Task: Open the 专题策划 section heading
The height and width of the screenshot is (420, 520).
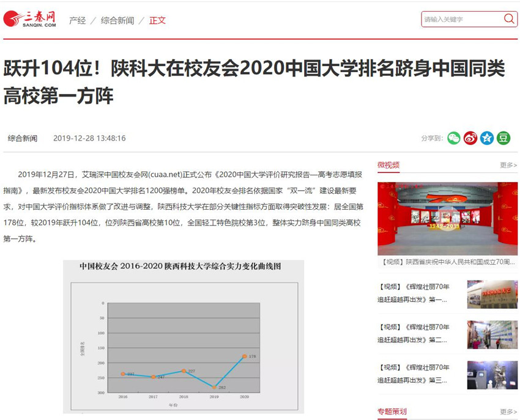Action: [x=392, y=411]
